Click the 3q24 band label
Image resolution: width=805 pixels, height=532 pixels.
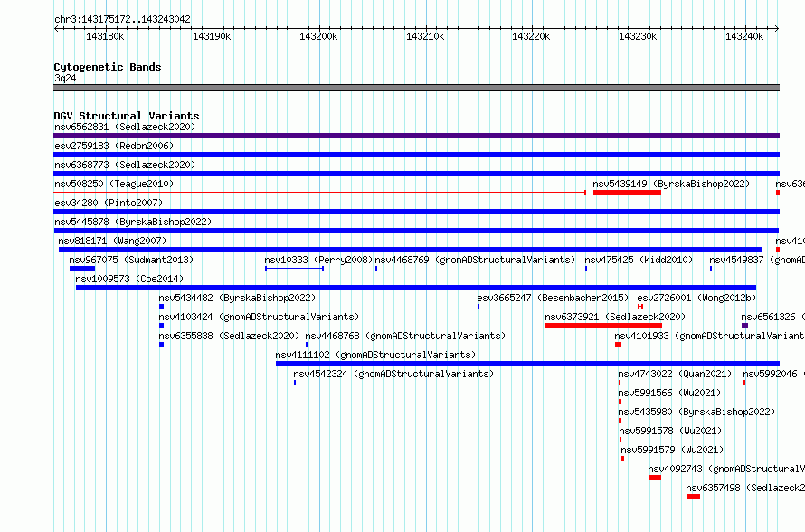[65, 78]
